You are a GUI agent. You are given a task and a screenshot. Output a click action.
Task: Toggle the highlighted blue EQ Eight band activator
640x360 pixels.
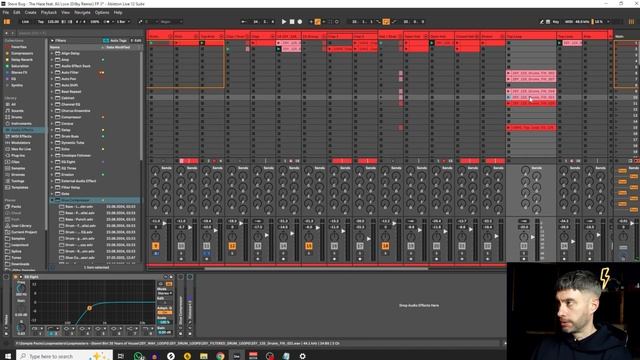pos(52,333)
